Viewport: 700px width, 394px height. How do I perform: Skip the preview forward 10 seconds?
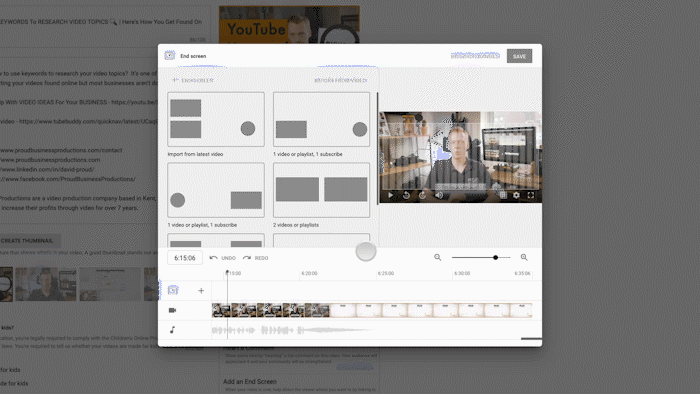click(422, 195)
